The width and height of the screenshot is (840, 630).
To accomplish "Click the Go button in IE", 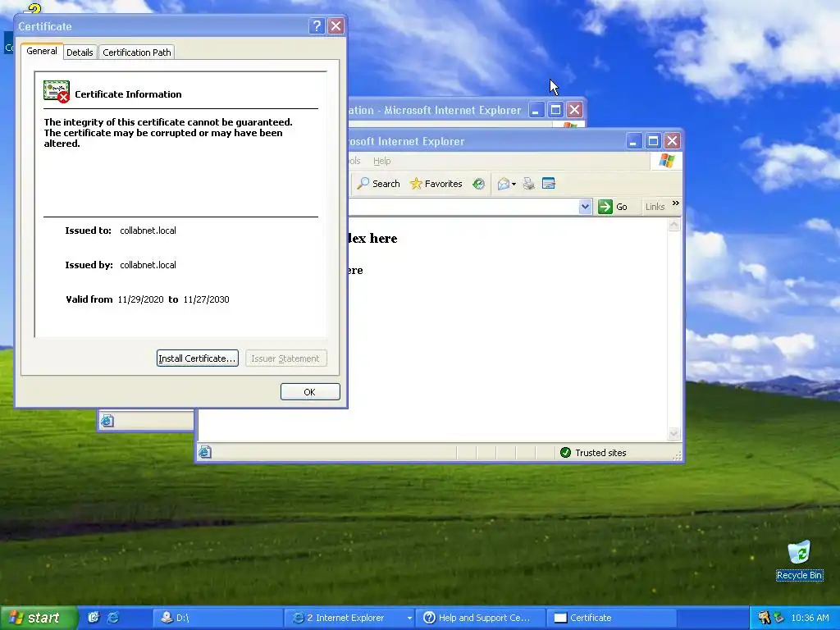I will 613,207.
